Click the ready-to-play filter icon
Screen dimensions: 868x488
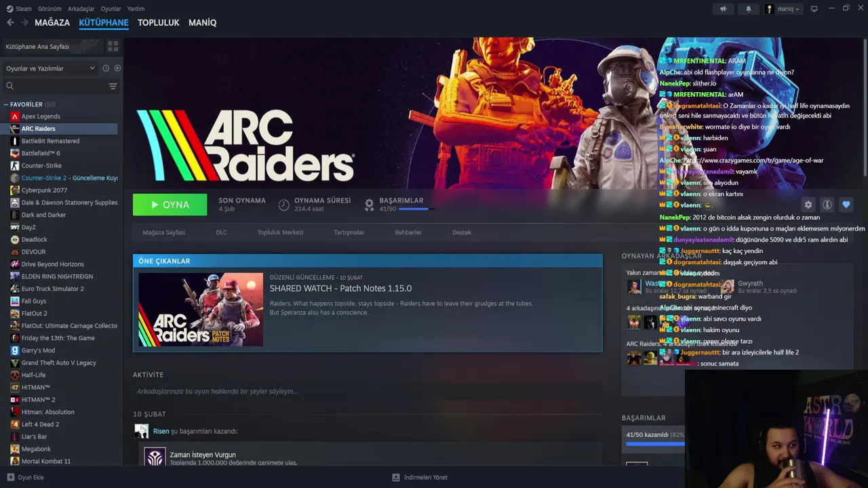click(x=117, y=68)
